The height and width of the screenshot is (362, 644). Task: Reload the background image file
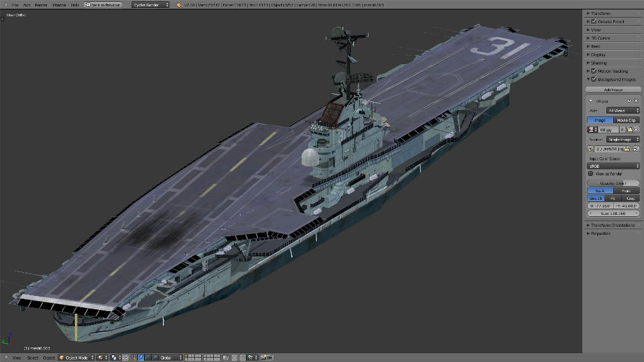[x=636, y=149]
